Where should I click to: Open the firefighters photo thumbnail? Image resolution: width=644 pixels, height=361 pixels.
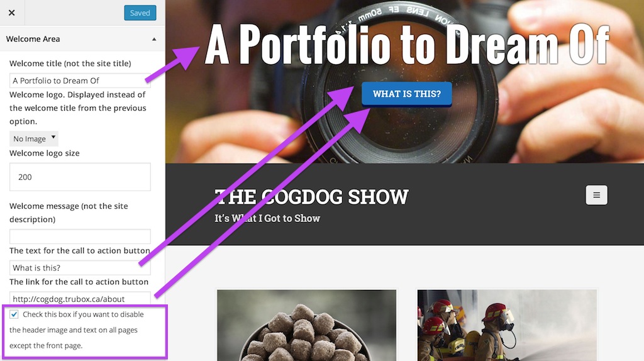(x=507, y=325)
